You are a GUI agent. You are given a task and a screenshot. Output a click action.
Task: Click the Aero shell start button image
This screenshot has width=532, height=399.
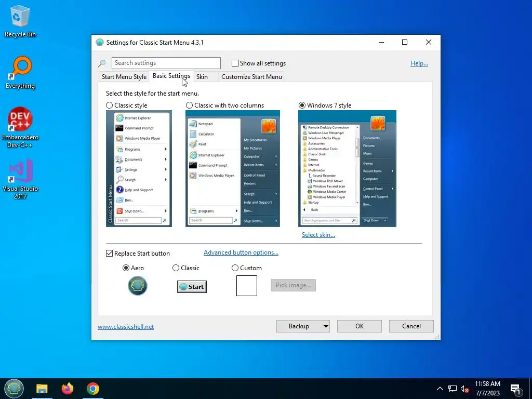[x=137, y=286]
